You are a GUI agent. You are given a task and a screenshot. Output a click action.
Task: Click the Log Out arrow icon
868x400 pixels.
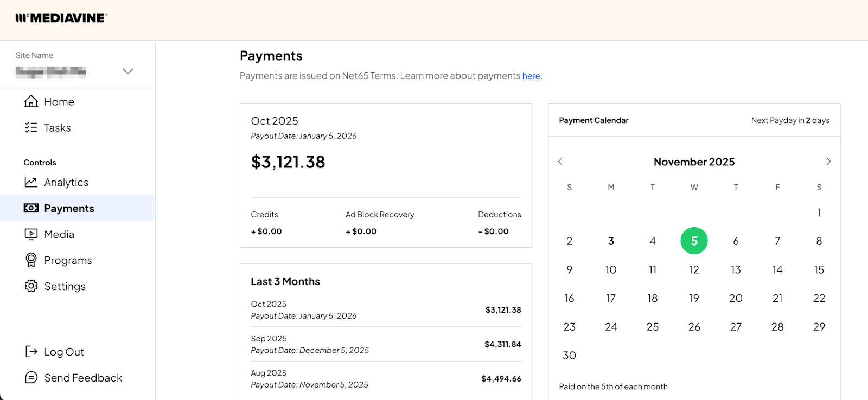[x=31, y=352]
